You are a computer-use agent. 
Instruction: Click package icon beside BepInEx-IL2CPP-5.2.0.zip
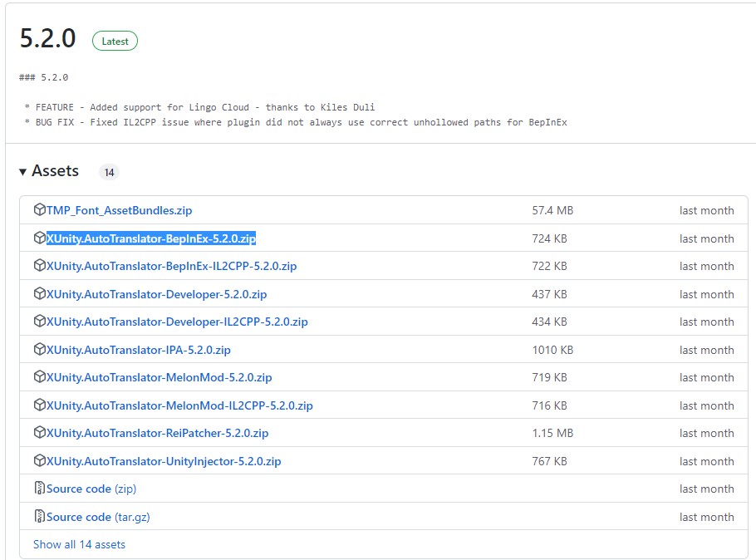pyautogui.click(x=40, y=265)
